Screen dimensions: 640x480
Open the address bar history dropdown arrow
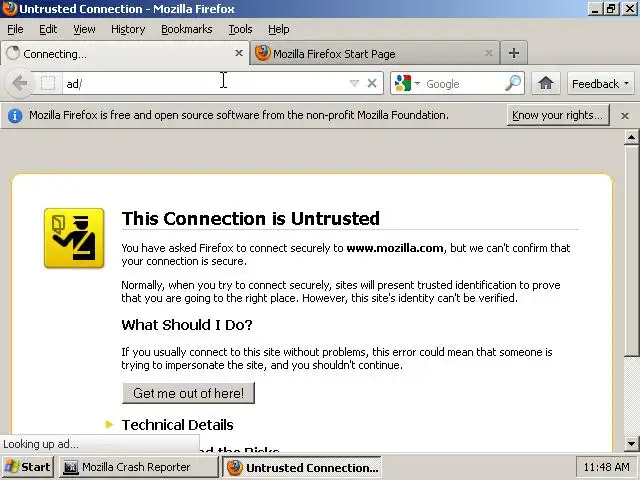point(354,84)
